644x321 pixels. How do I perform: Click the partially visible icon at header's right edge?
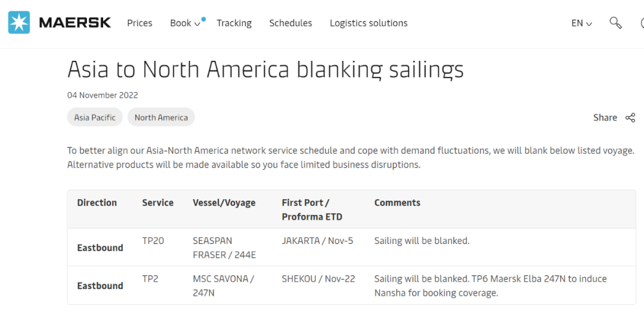point(642,23)
